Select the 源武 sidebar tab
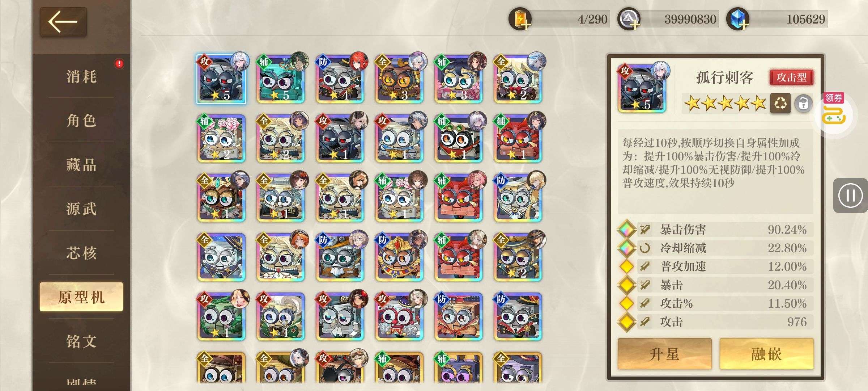Image resolution: width=868 pixels, height=391 pixels. [81, 209]
